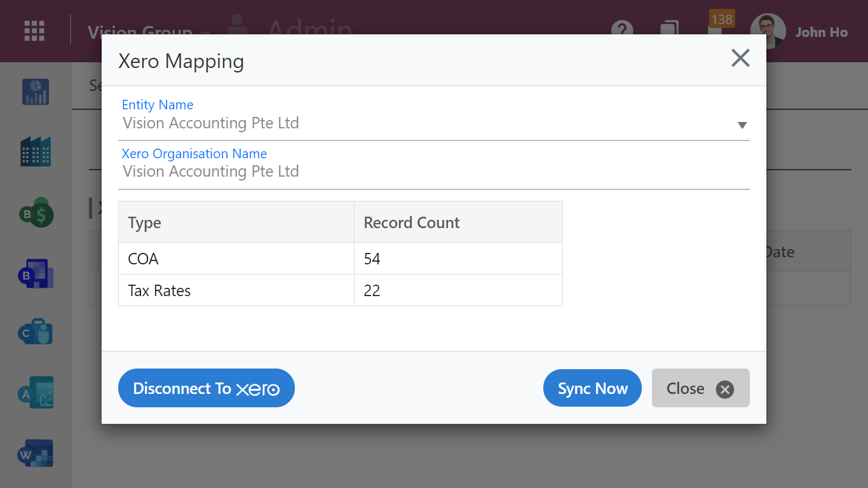
Task: Click the Disconnect To Xero button
Action: [207, 388]
